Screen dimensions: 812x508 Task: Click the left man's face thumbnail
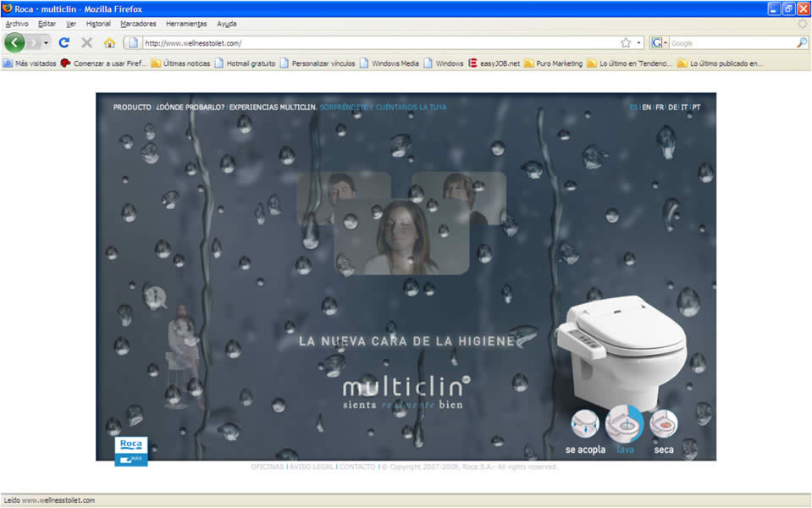click(343, 189)
